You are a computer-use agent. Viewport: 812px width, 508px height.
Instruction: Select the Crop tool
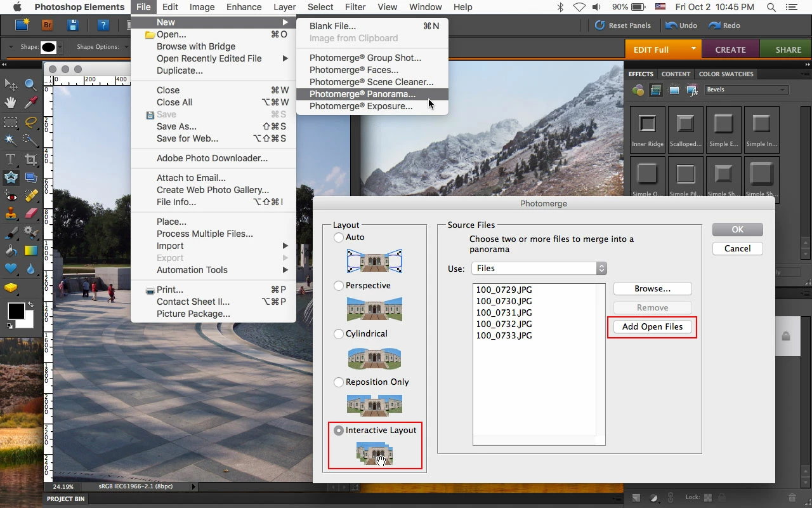tap(30, 159)
